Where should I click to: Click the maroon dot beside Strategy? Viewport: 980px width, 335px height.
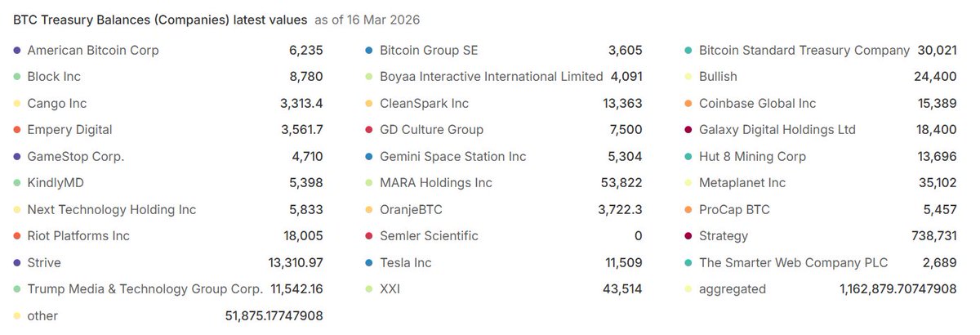[x=690, y=236]
